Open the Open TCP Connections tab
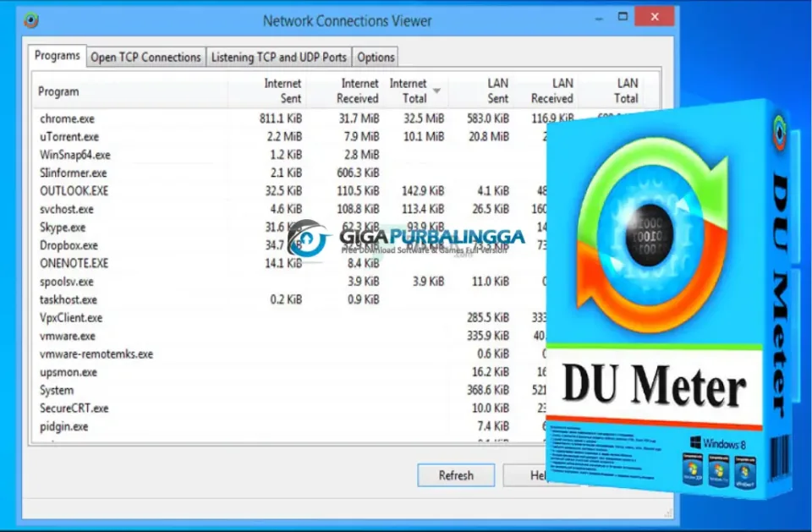This screenshot has width=812, height=532. coord(145,58)
